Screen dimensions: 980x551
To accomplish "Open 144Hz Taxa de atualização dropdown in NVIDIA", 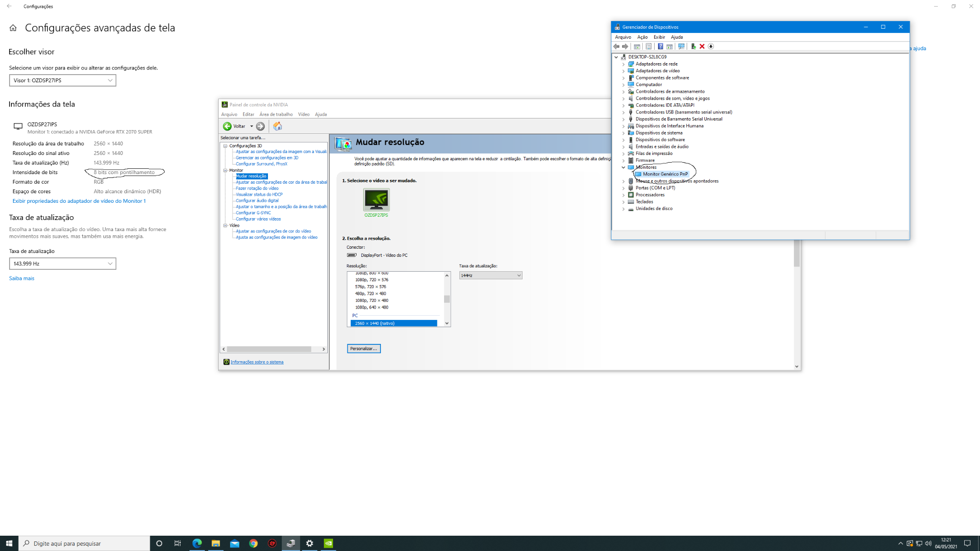I will point(490,275).
